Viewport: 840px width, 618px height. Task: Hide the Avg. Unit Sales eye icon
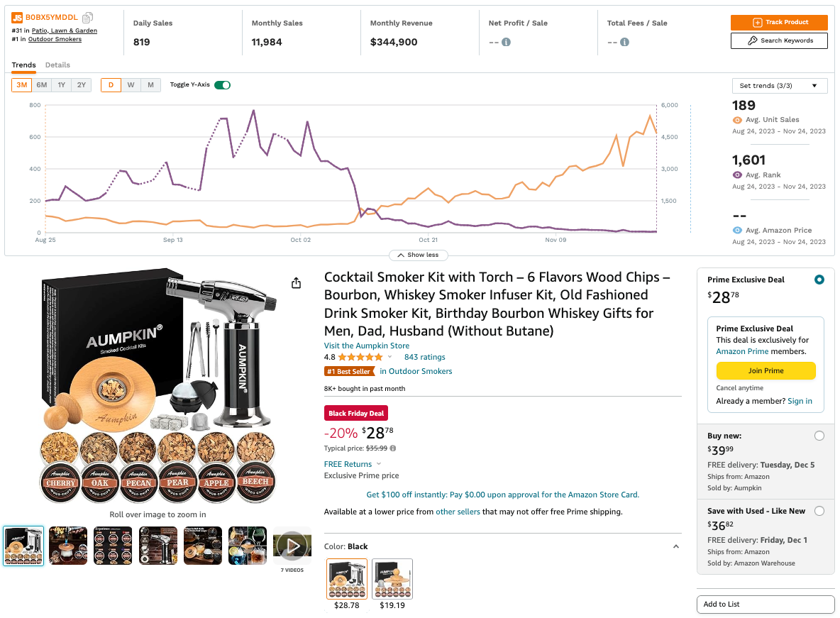(x=737, y=120)
